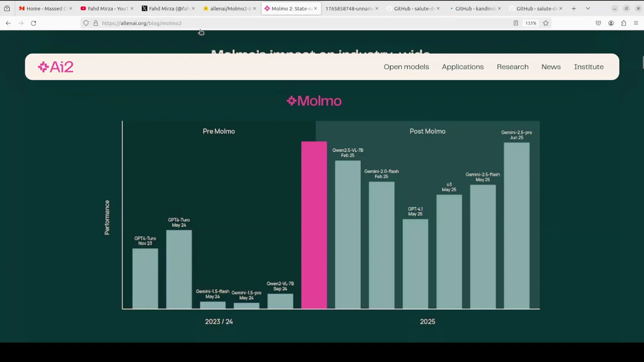Go to the Research nav link
The image size is (644, 362).
pyautogui.click(x=513, y=67)
